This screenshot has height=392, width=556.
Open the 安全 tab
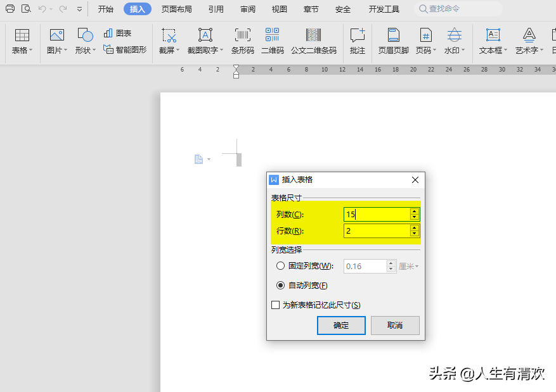pos(342,9)
